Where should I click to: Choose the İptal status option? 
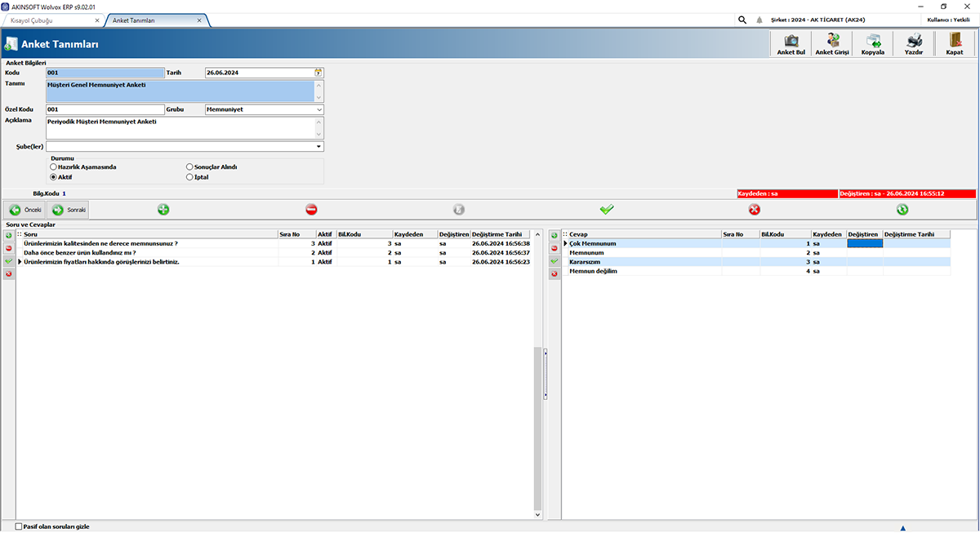(189, 176)
